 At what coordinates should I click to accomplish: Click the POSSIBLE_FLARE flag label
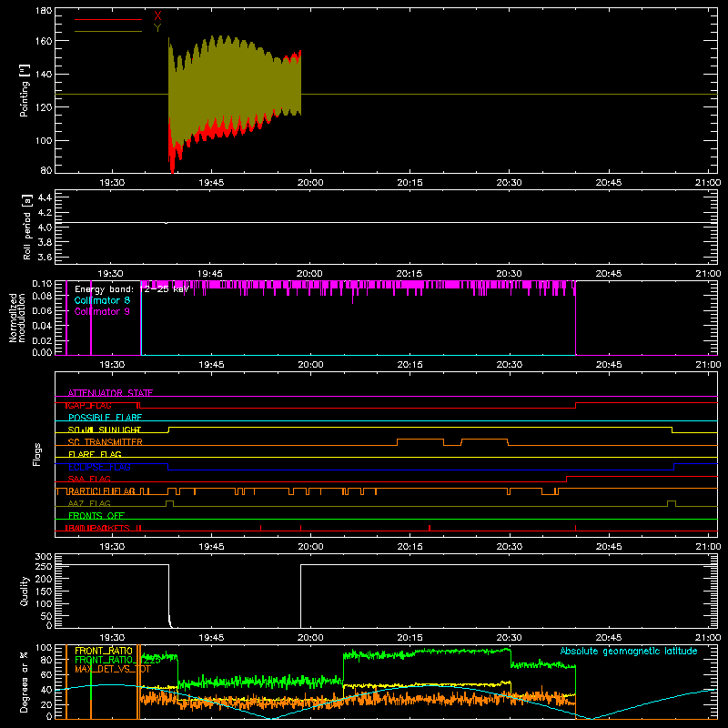click(x=105, y=418)
